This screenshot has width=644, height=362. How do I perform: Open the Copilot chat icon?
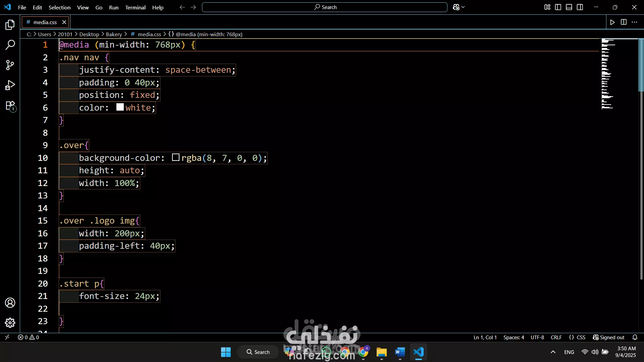click(456, 7)
